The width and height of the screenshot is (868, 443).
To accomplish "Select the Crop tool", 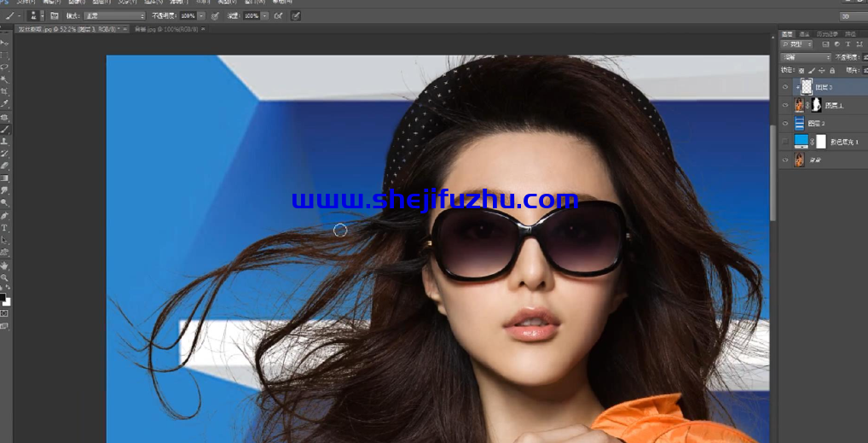I will click(5, 91).
